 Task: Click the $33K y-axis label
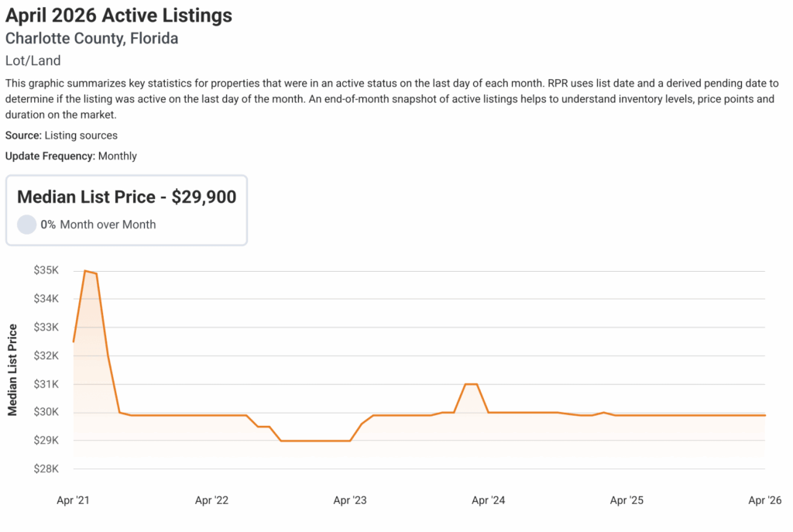(46, 328)
